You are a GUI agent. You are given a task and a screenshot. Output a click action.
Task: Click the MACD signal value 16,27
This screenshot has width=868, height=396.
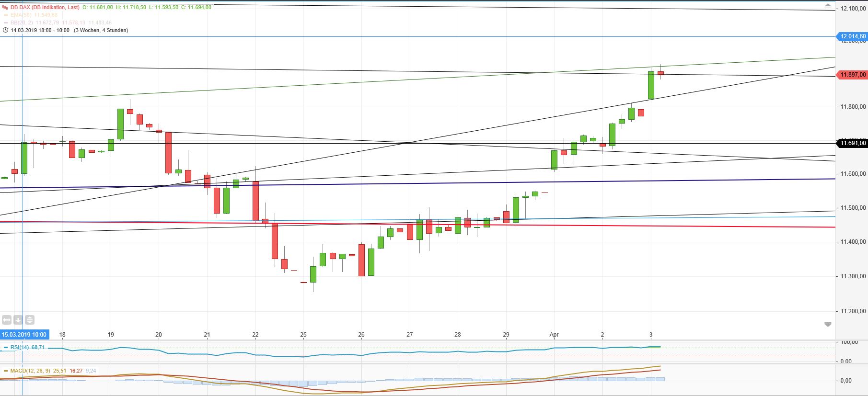pos(76,371)
